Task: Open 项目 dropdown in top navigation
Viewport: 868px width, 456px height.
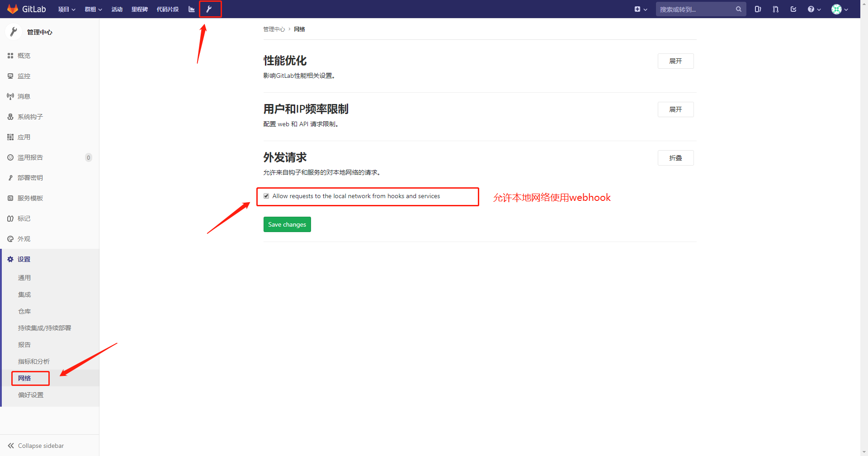Action: pos(66,9)
